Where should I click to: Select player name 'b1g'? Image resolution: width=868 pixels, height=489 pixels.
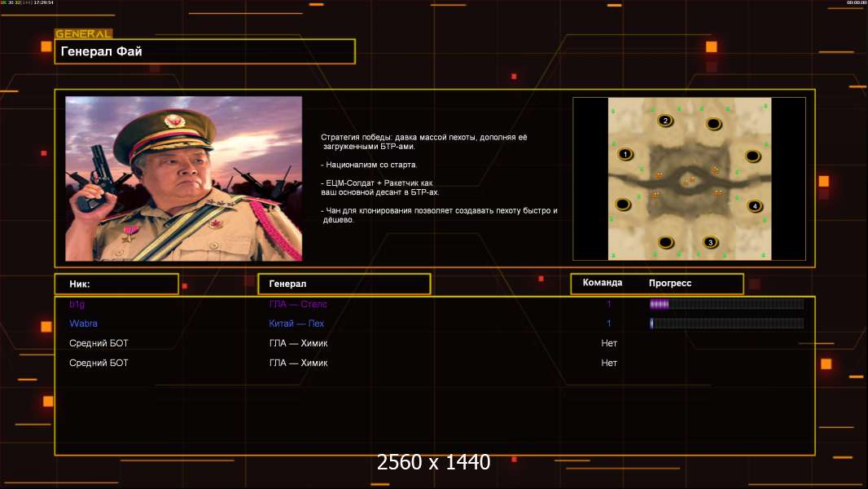click(77, 304)
